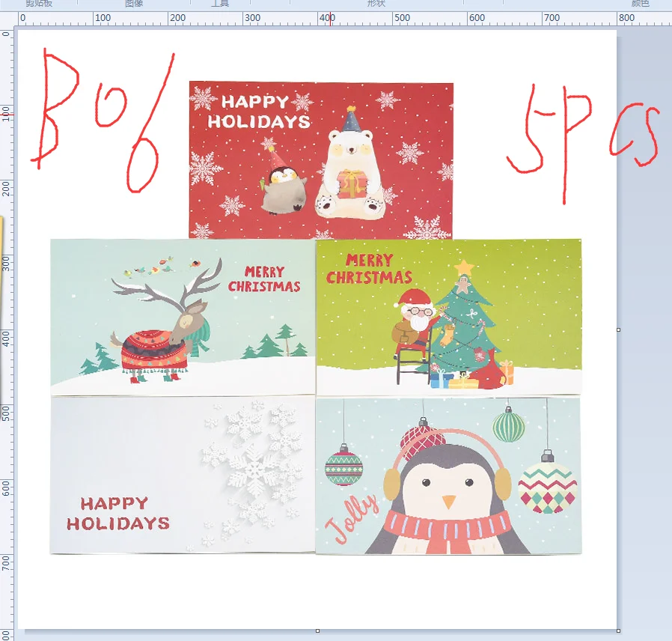Click "MERRY CHRISTMAS" text on the green card
672x641 pixels.
pos(369,269)
